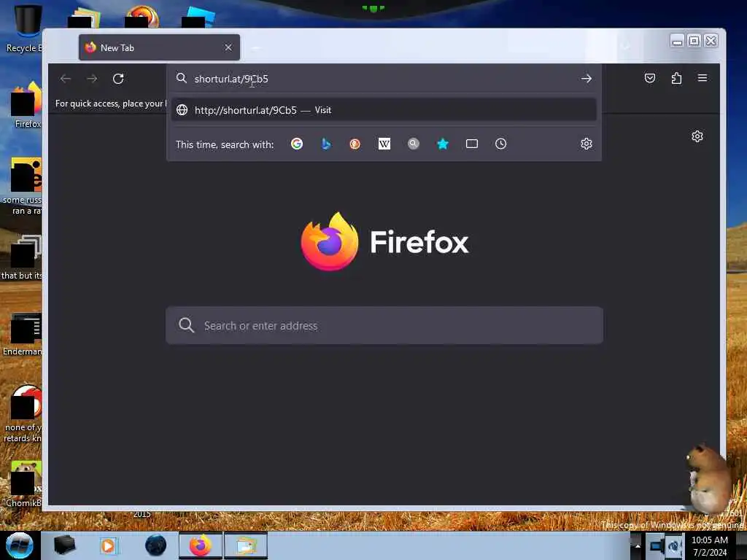Screen dimensions: 747x560
Task: Search this time with Wikipedia
Action: [x=384, y=144]
